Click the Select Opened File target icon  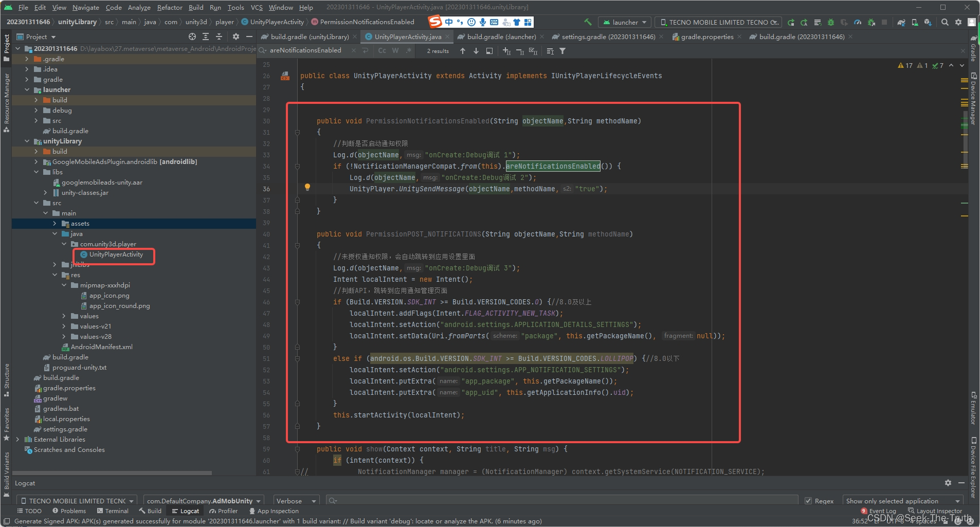(x=192, y=37)
